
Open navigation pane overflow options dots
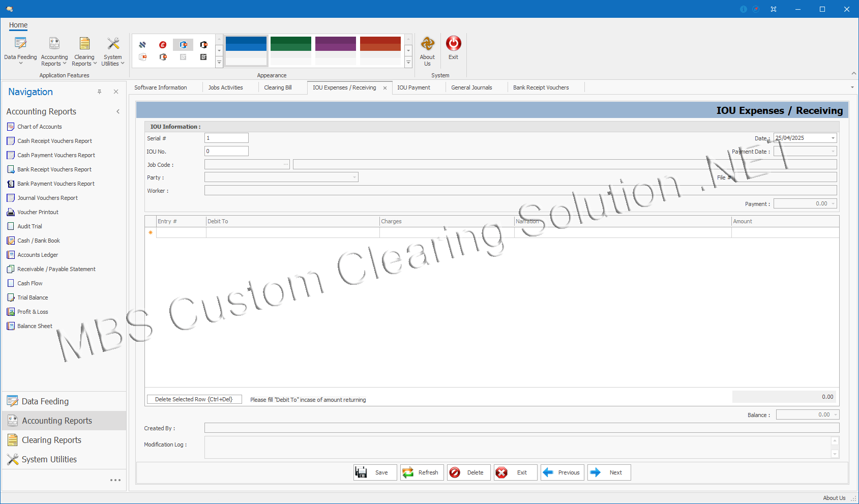coord(115,480)
